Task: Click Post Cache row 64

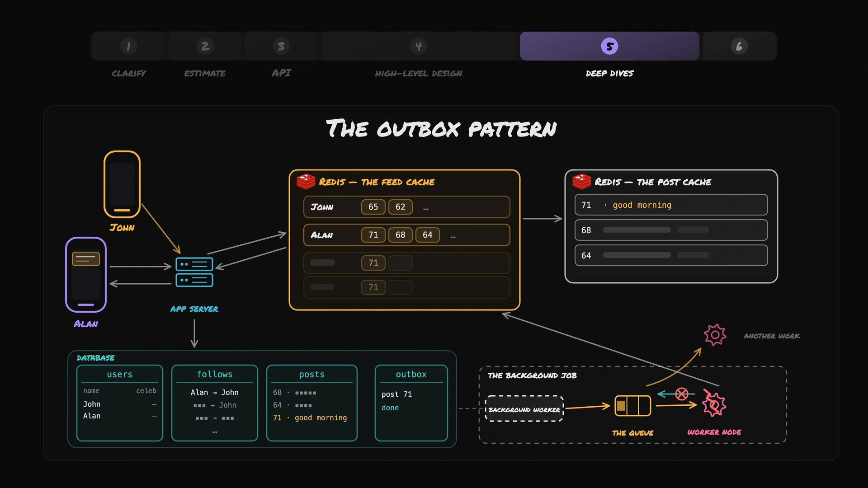Action: click(671, 256)
